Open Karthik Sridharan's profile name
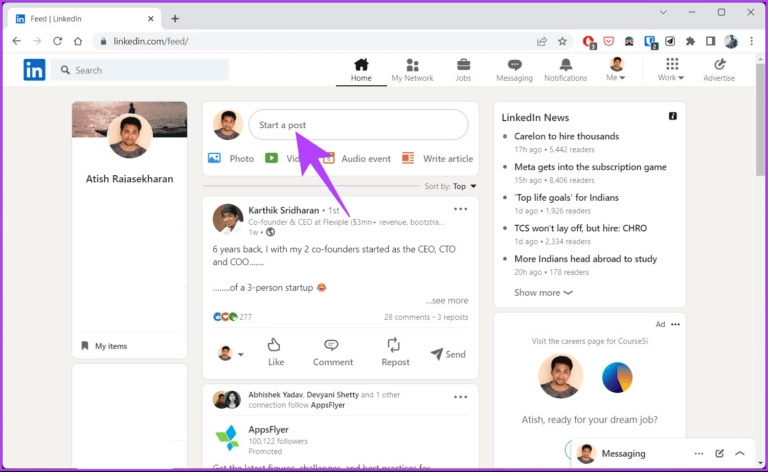This screenshot has width=768, height=472. pyautogui.click(x=284, y=210)
